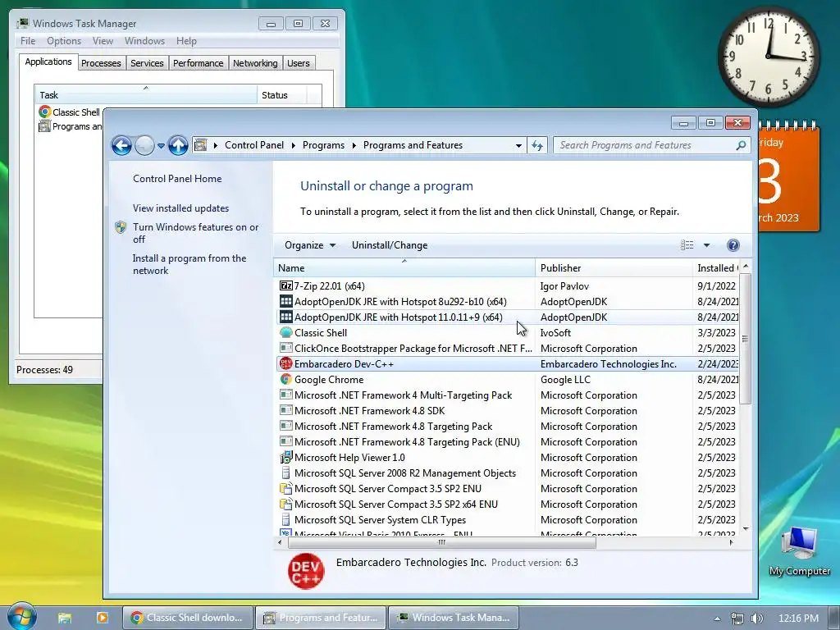The height and width of the screenshot is (630, 840).
Task: Click Turn Windows features on or off
Action: tap(195, 233)
